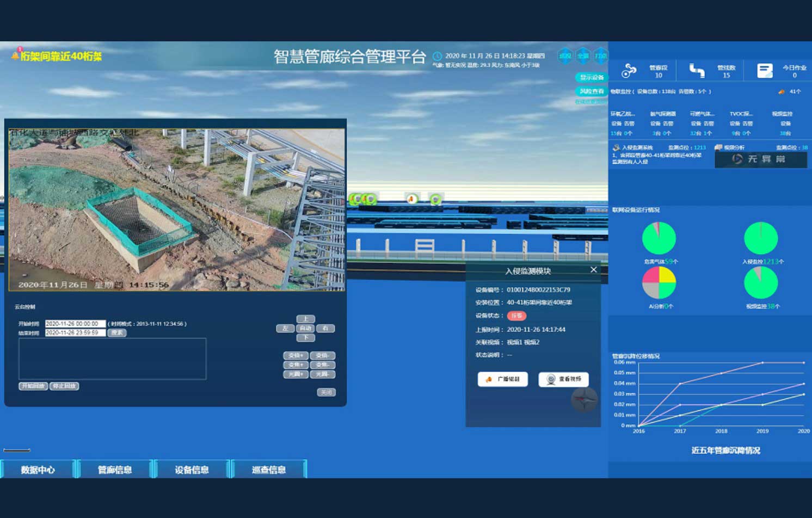Click the live camera video feed
This screenshot has height=518, width=812.
177,209
